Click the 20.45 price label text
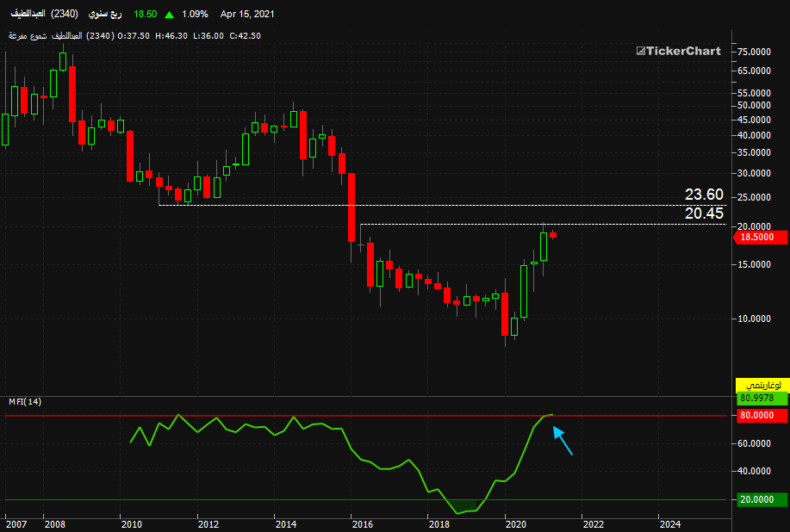Viewport: 790px width, 532px height. point(704,213)
